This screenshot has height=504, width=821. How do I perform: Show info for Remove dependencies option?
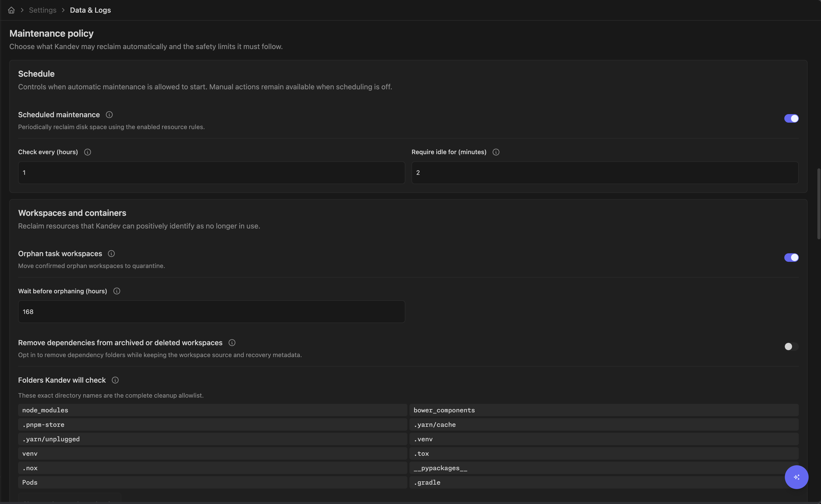click(232, 343)
